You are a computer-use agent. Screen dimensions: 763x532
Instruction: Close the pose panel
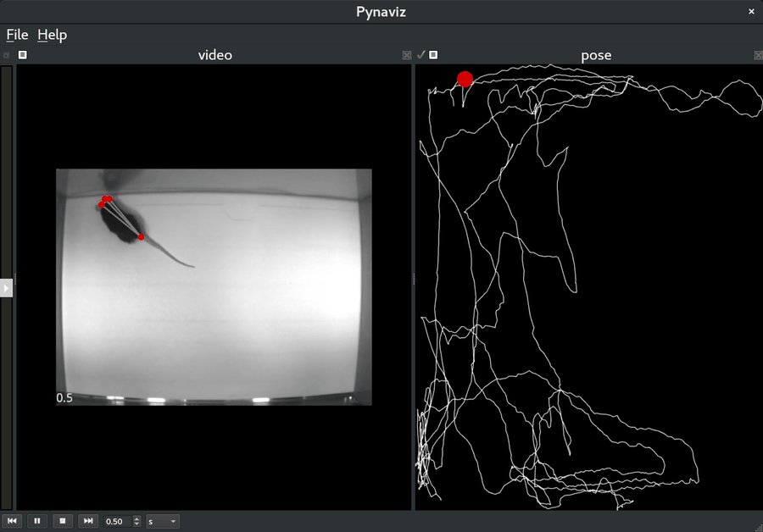(758, 55)
